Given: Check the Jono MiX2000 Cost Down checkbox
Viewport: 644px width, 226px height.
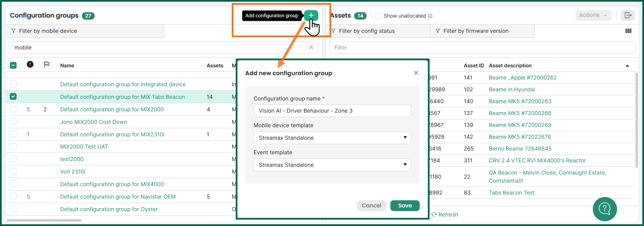Looking at the screenshot, I should click(13, 121).
